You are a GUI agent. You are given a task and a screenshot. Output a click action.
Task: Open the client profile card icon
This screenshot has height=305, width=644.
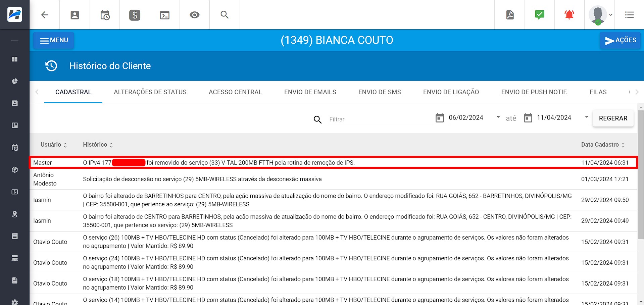pyautogui.click(x=75, y=15)
